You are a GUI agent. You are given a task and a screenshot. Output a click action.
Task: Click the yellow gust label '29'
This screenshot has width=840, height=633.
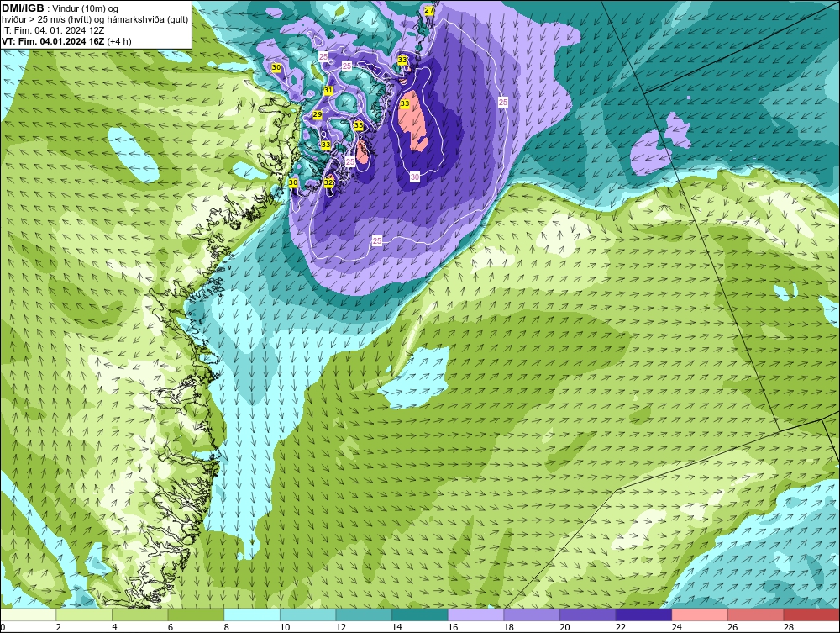(x=318, y=114)
